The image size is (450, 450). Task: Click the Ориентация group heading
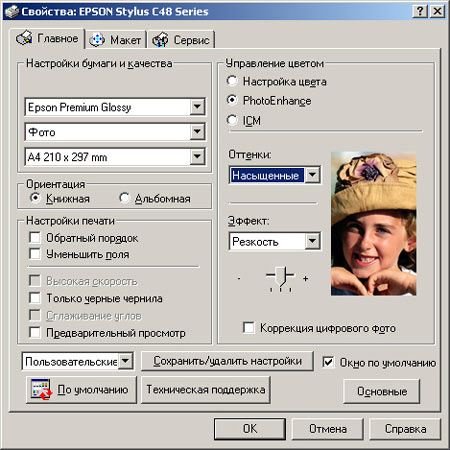(56, 184)
